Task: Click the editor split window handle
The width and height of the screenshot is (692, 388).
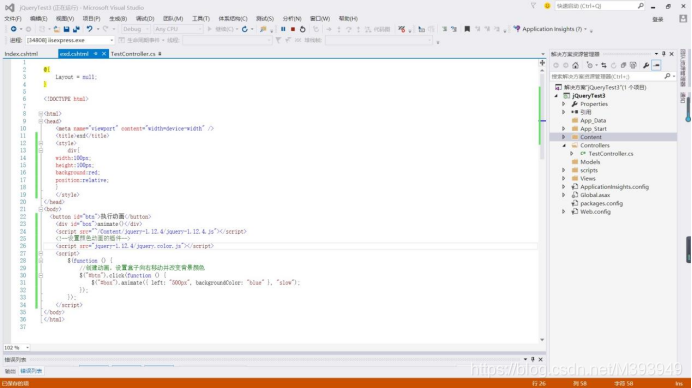Action: [x=542, y=63]
